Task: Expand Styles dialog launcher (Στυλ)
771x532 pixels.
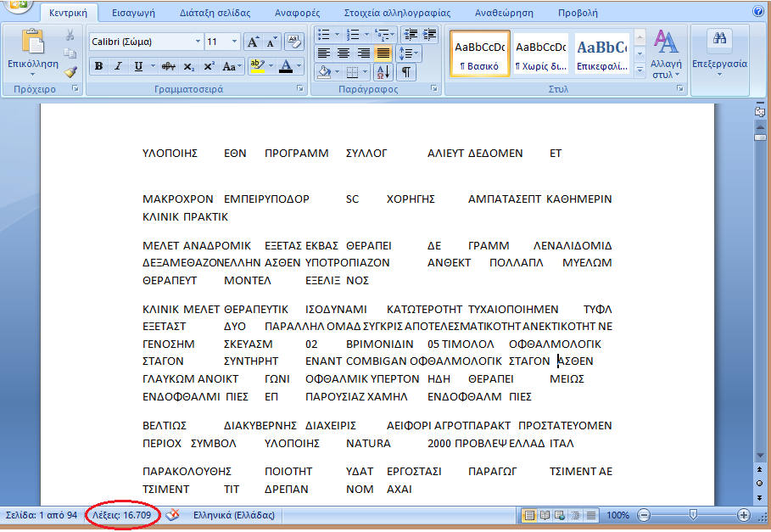Action: (679, 88)
